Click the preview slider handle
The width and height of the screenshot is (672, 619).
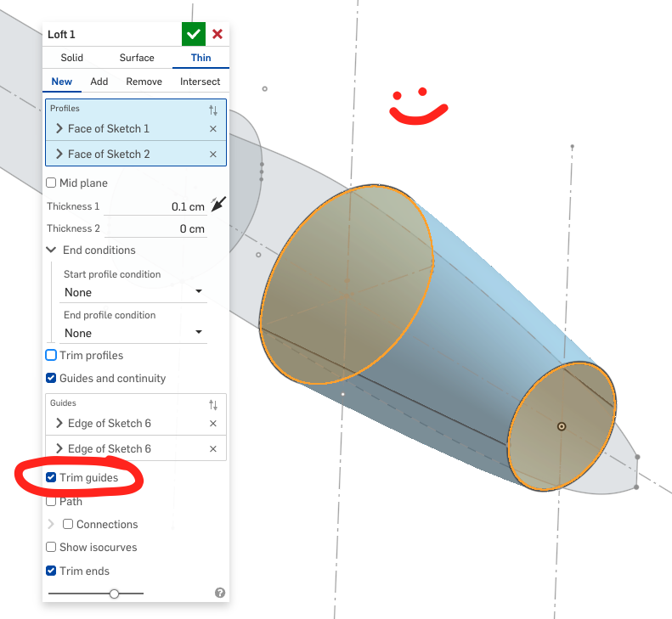coord(114,594)
